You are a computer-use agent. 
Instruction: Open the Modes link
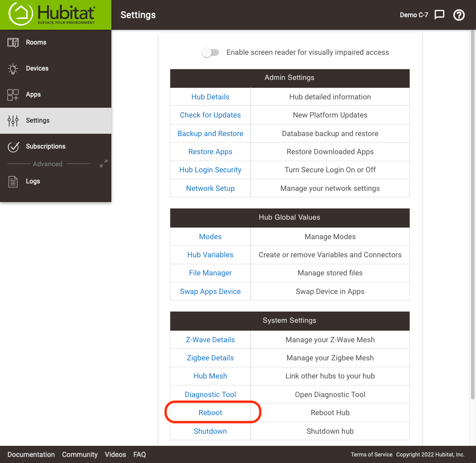tap(210, 237)
